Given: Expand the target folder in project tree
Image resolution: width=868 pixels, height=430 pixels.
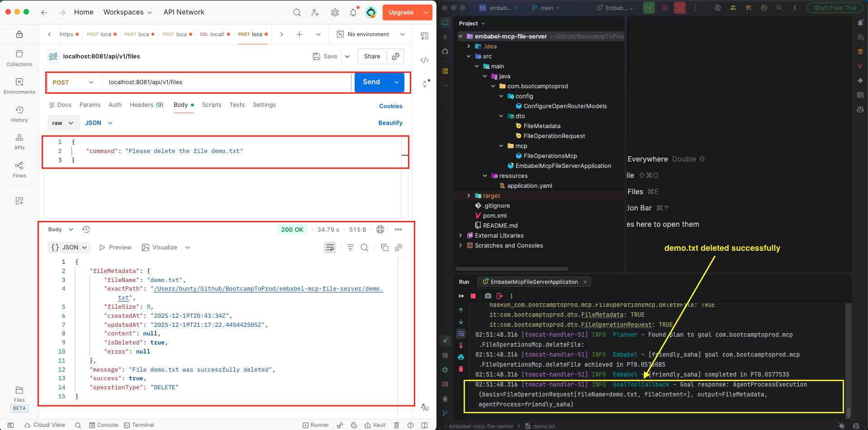Looking at the screenshot, I should pos(469,196).
